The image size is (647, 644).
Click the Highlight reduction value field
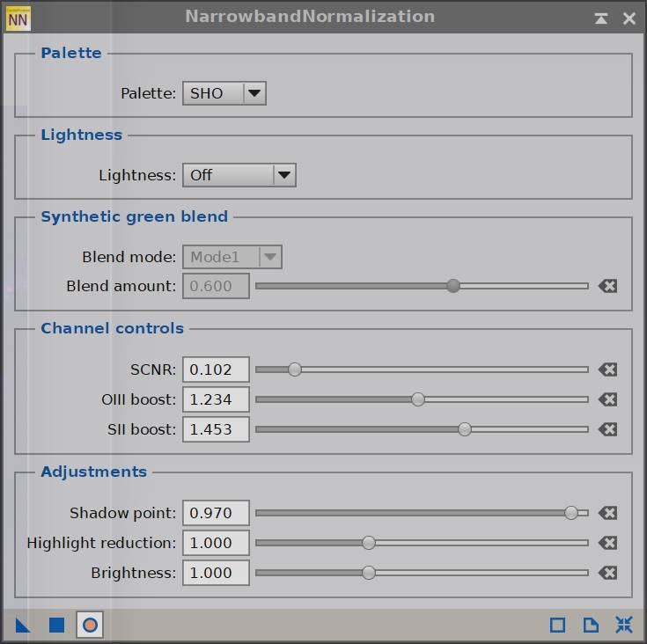pos(216,543)
